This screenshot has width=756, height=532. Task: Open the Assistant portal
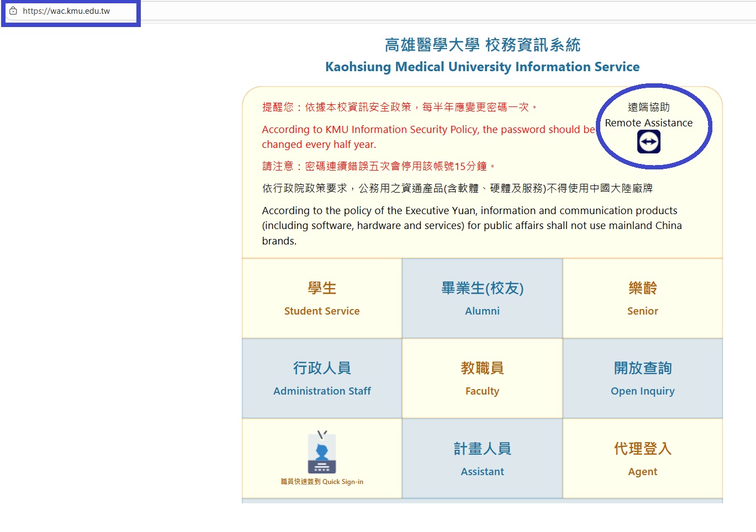click(482, 471)
